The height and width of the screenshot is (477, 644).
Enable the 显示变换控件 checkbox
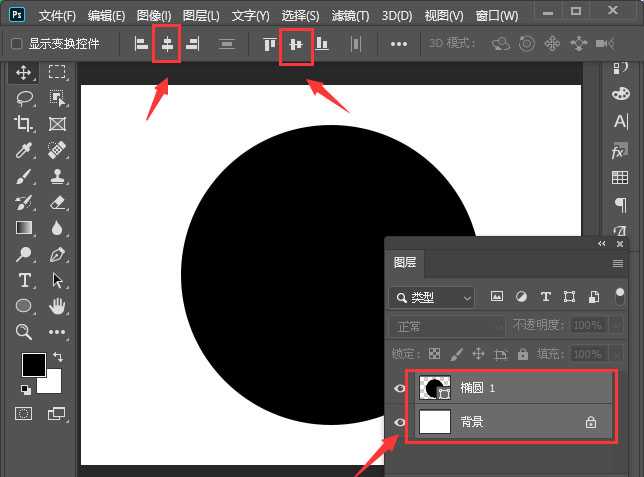[x=18, y=44]
